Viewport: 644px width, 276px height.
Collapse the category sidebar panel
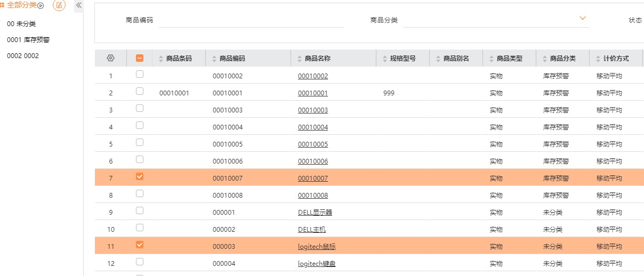(79, 5)
